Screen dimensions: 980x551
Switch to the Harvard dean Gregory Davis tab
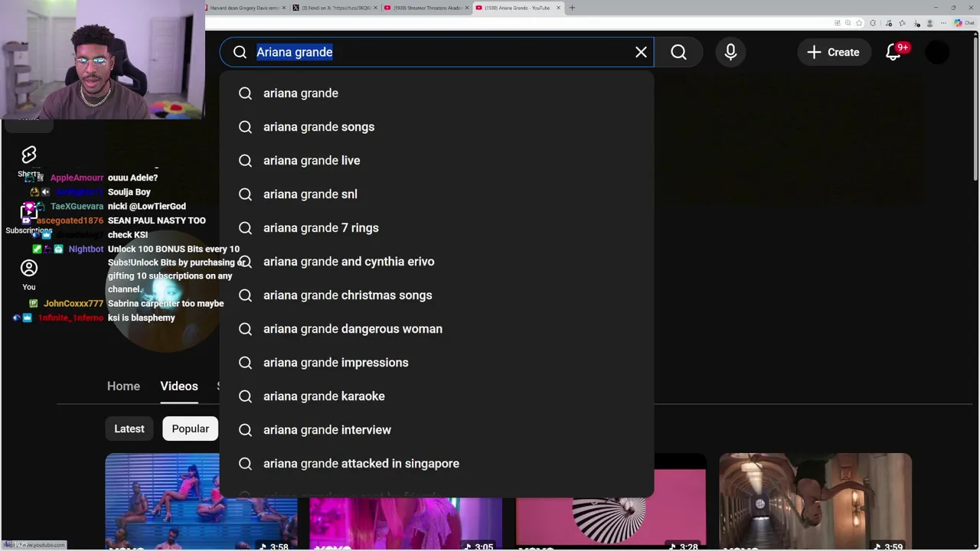pos(245,8)
